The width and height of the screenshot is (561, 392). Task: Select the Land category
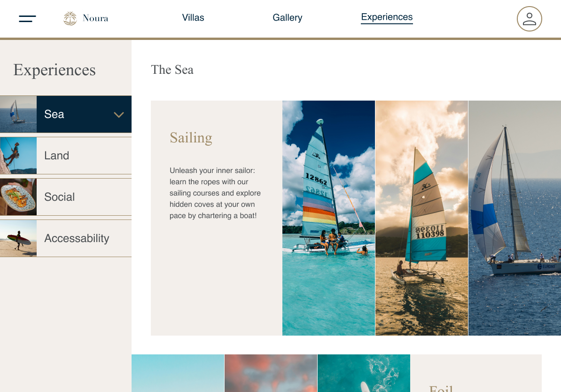(x=66, y=156)
